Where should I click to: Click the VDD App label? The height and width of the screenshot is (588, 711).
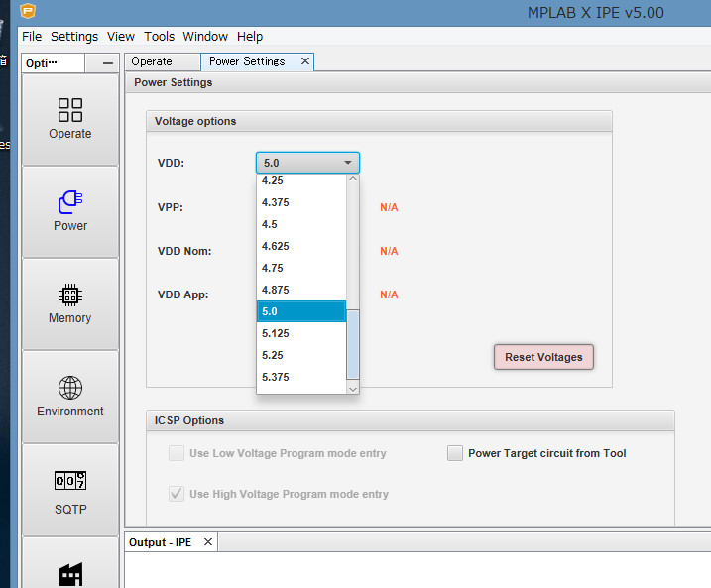click(183, 294)
